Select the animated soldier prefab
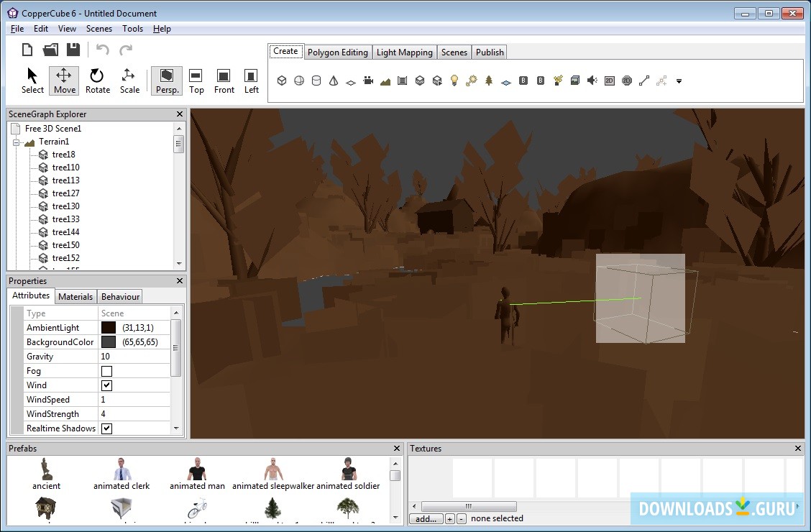 348,474
